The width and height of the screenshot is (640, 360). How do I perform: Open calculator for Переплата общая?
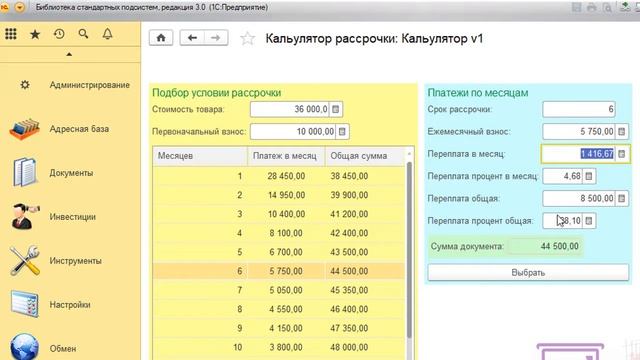pos(622,199)
